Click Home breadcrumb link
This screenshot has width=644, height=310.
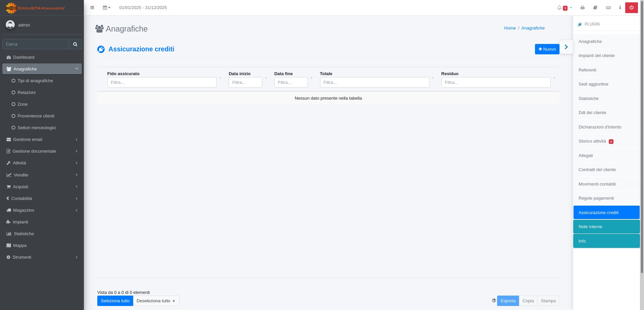pos(509,28)
